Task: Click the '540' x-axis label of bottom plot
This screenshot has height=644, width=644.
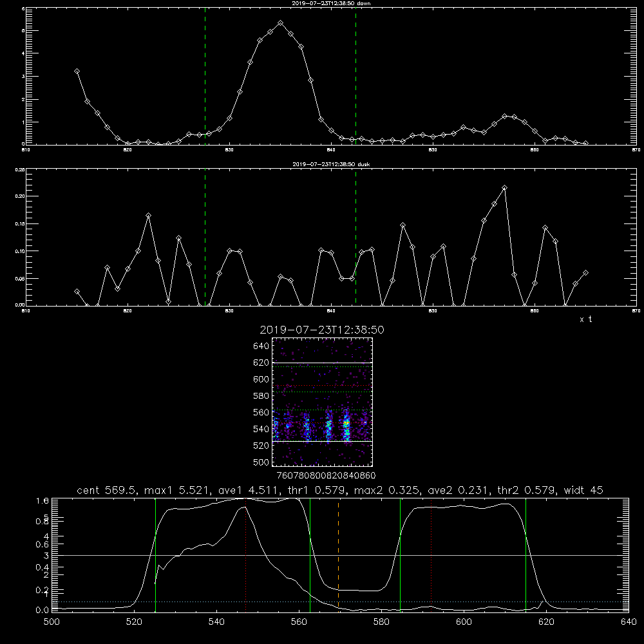Action: (216, 622)
